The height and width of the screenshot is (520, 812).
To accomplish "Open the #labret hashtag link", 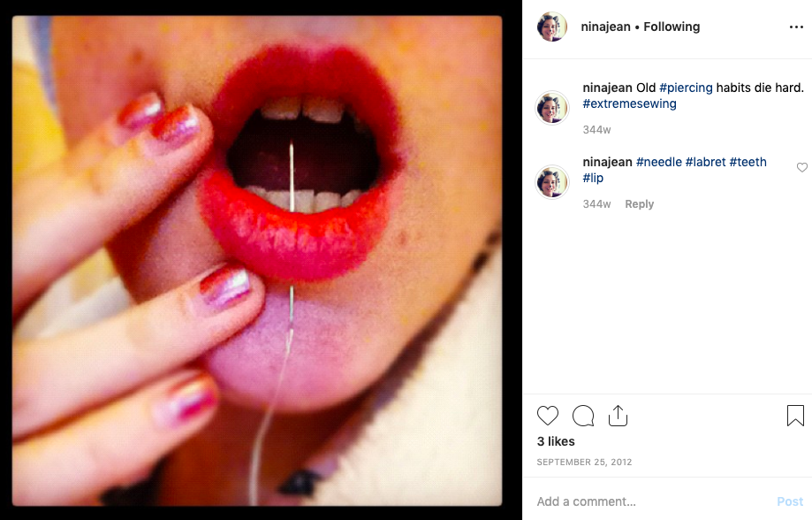I will click(x=705, y=162).
